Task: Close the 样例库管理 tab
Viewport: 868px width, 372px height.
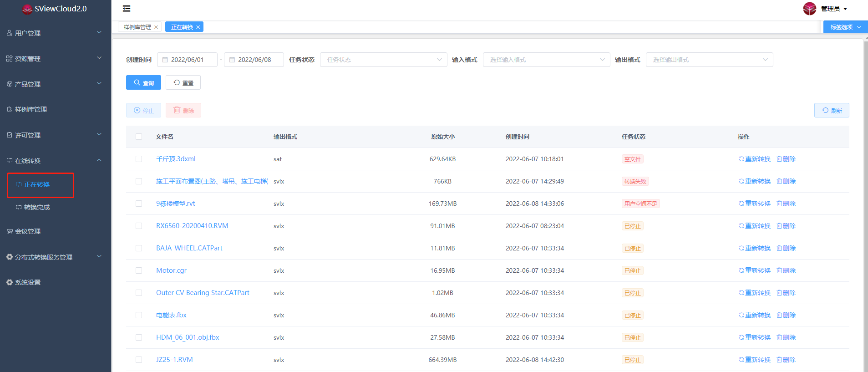Action: pos(156,27)
